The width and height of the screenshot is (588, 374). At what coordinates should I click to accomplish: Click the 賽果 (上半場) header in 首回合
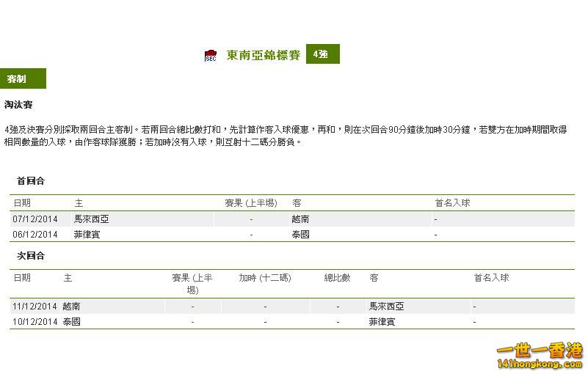point(251,203)
